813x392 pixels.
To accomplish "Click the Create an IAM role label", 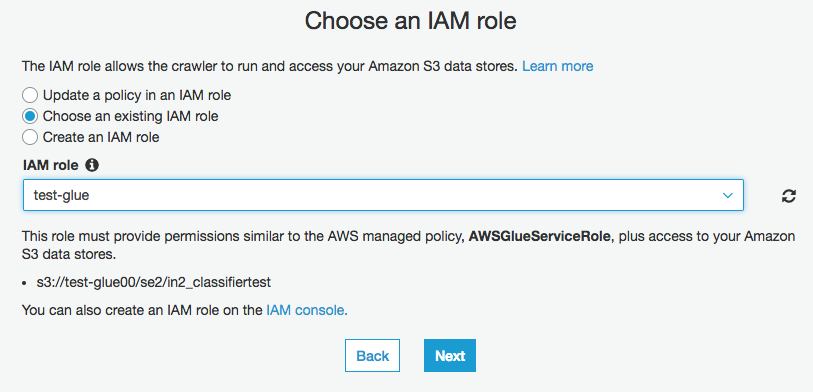I will pyautogui.click(x=101, y=137).
